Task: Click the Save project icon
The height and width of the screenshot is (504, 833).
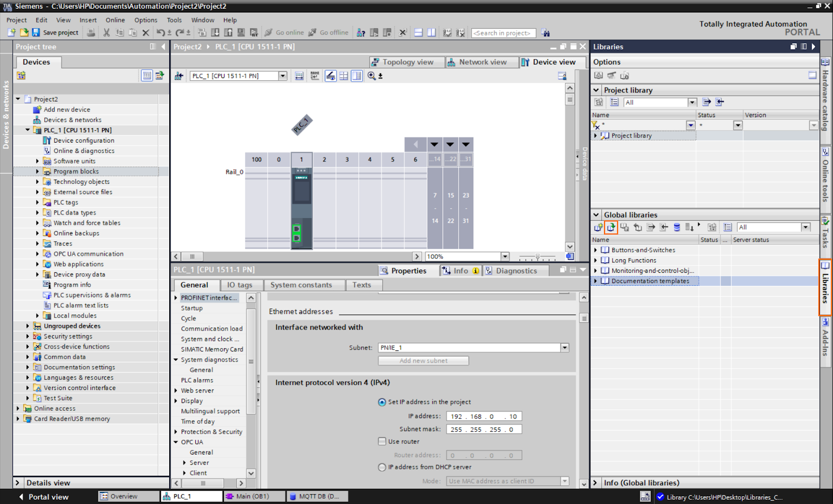Action: 36,32
